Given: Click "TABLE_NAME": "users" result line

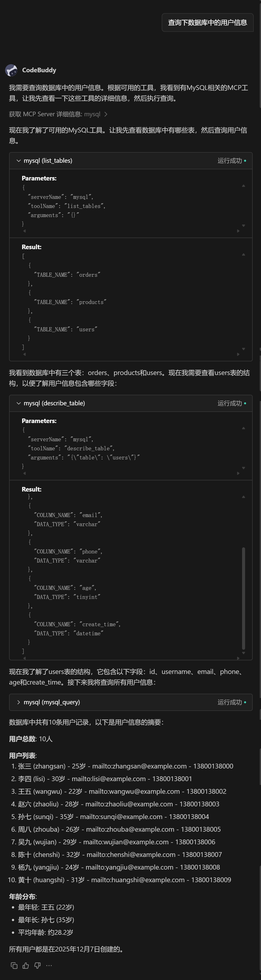Looking at the screenshot, I should pos(65,330).
